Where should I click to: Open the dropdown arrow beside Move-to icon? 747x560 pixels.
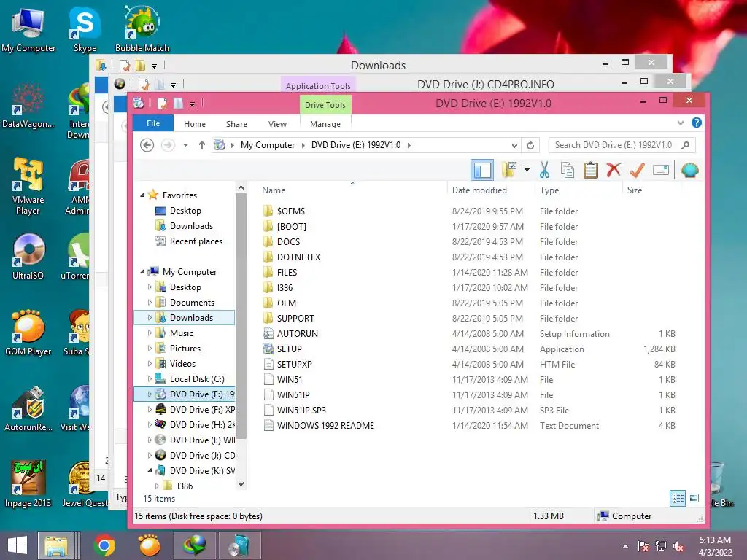pos(527,170)
